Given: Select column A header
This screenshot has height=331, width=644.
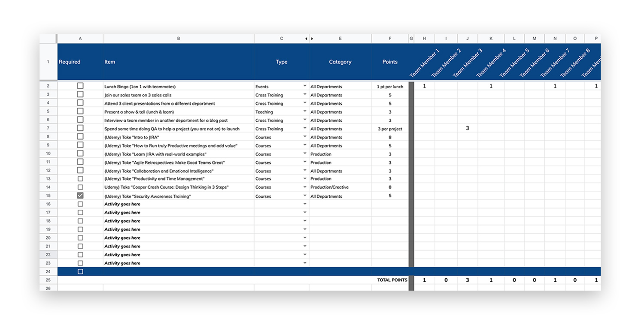Looking at the screenshot, I should point(80,39).
